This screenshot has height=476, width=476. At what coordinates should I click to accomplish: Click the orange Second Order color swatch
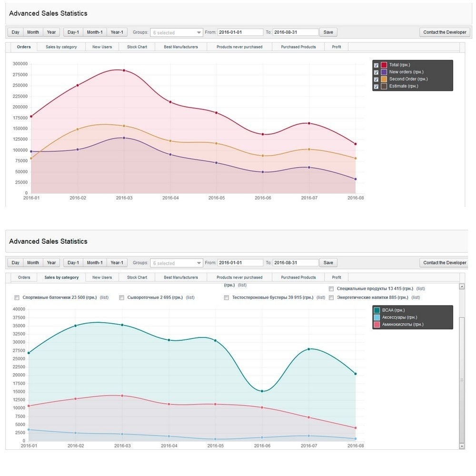[384, 79]
